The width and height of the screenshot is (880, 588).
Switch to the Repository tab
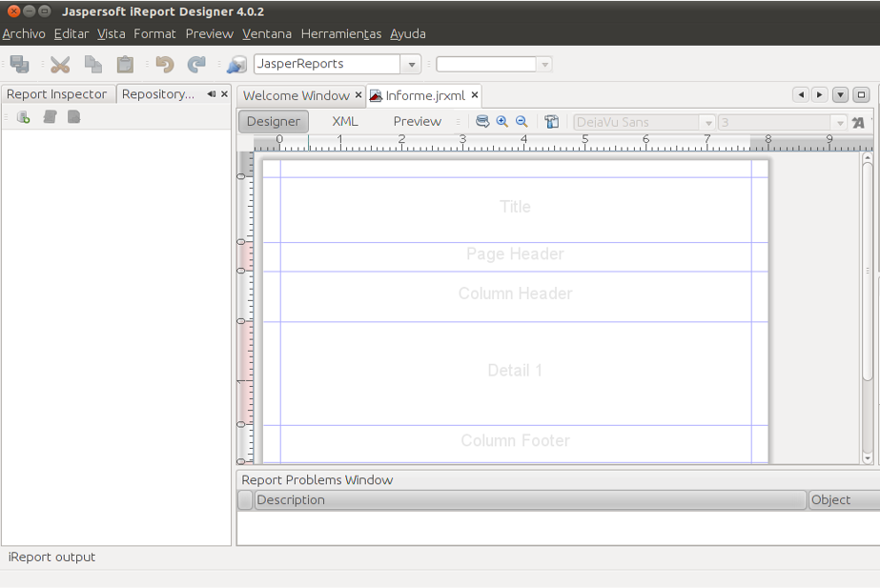pos(158,94)
